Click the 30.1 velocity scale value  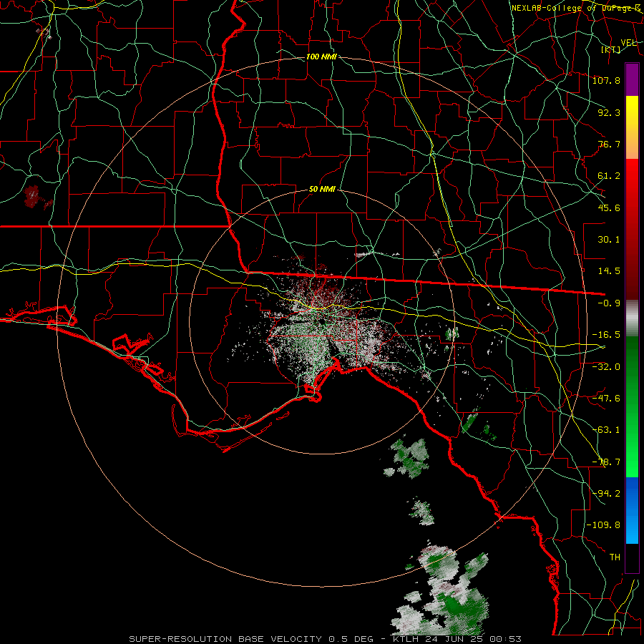[x=609, y=240]
